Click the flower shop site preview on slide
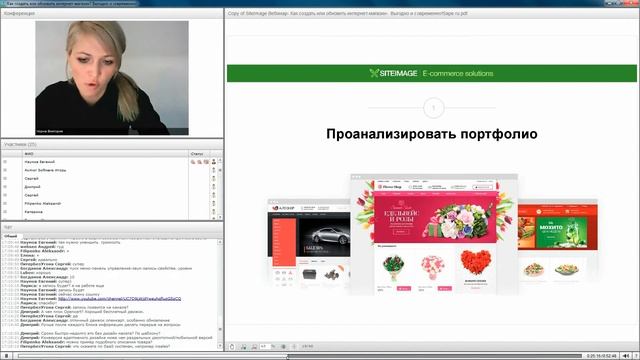This screenshot has height=360, width=640. (434, 235)
